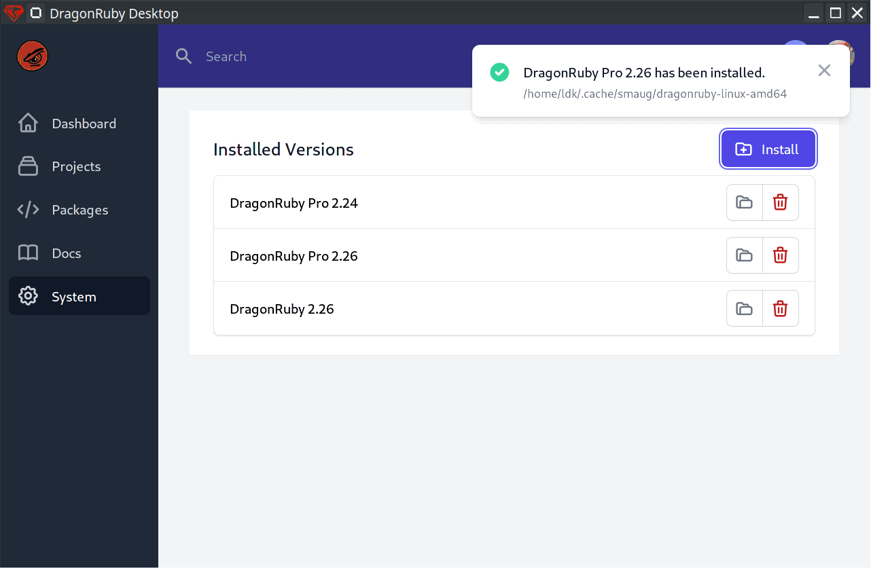Delete DragonRuby Pro 2.24 via trash icon
Viewport: 871px width, 588px height.
(780, 202)
